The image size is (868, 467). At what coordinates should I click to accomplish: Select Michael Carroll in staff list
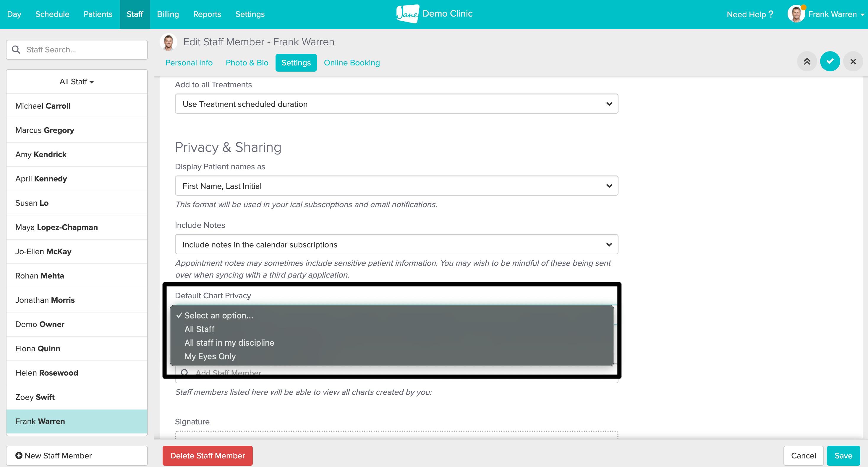pos(77,106)
